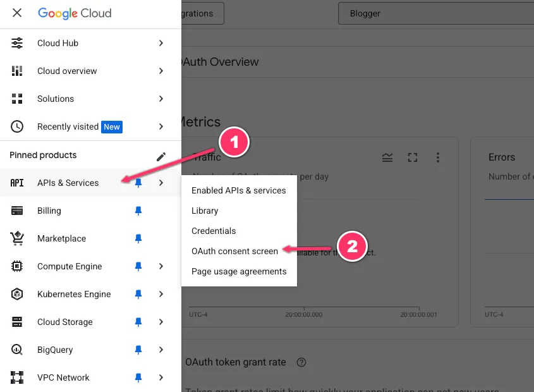Click the Compute Engine chip icon
534x392 pixels.
click(17, 266)
